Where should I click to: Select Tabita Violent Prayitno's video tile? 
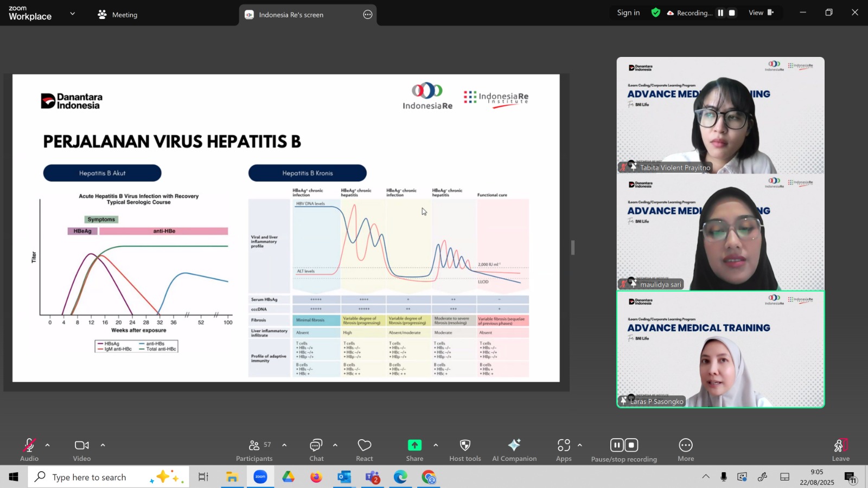click(720, 115)
